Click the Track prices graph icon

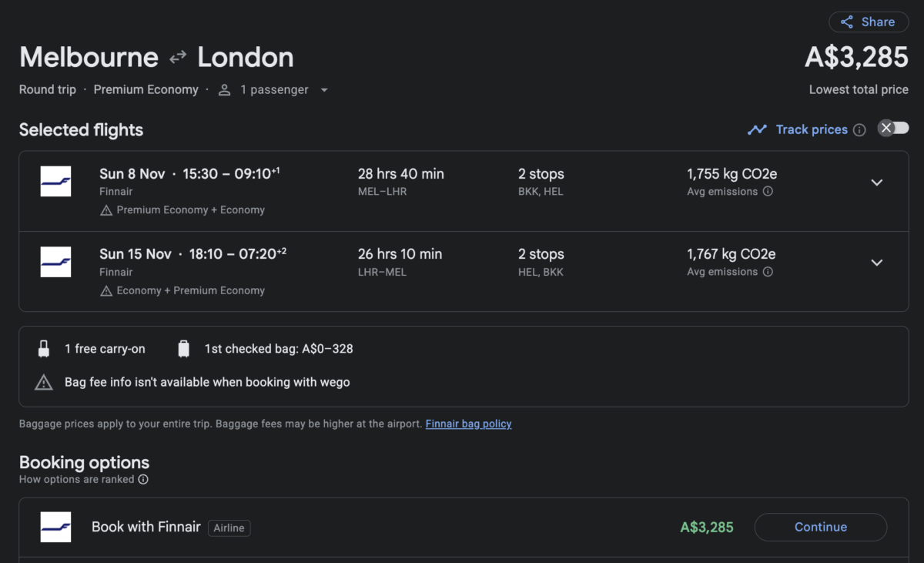pos(757,129)
